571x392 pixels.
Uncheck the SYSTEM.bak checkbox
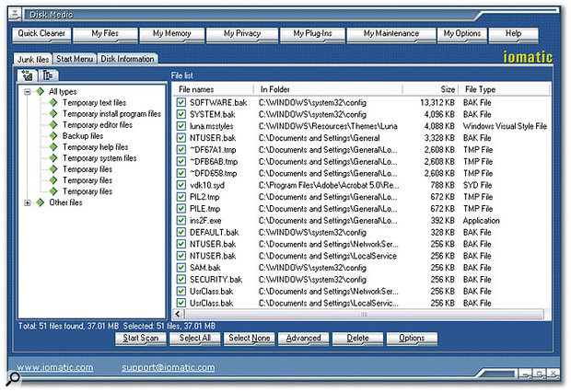pyautogui.click(x=181, y=114)
